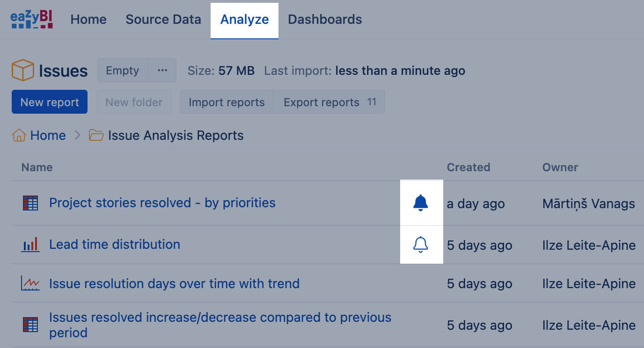
Task: Click line chart icon for Issue resolution days
Action: (30, 283)
